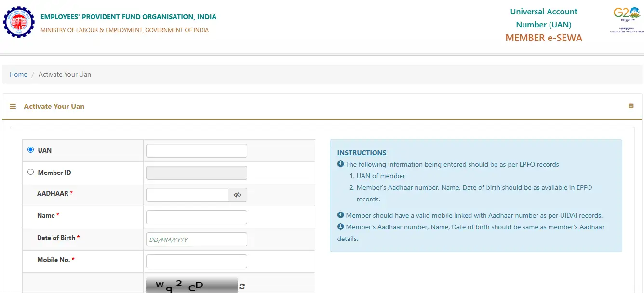
Task: Select the UAN radio button
Action: point(31,150)
